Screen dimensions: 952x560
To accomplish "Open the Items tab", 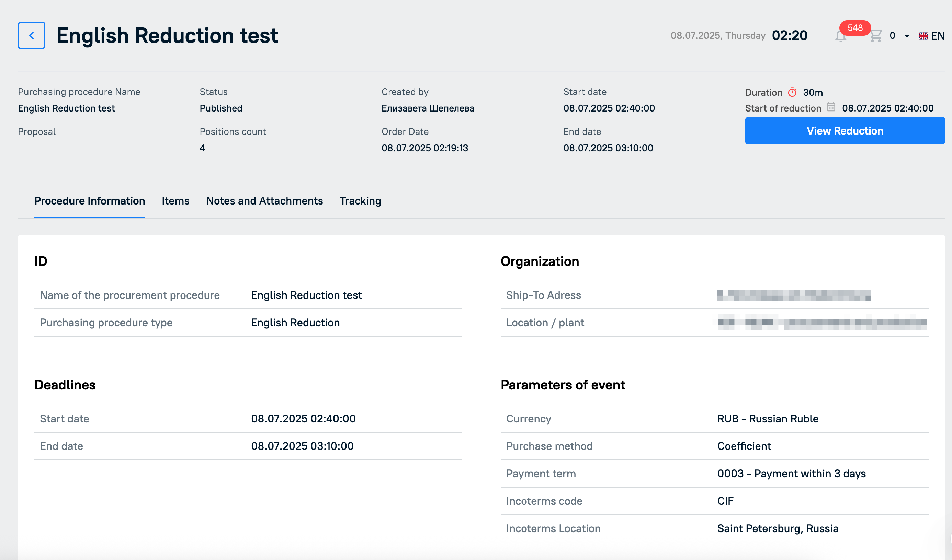I will [175, 201].
